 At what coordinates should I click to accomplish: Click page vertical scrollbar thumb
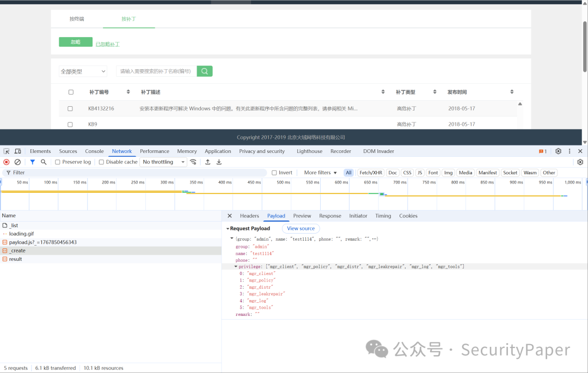585,47
